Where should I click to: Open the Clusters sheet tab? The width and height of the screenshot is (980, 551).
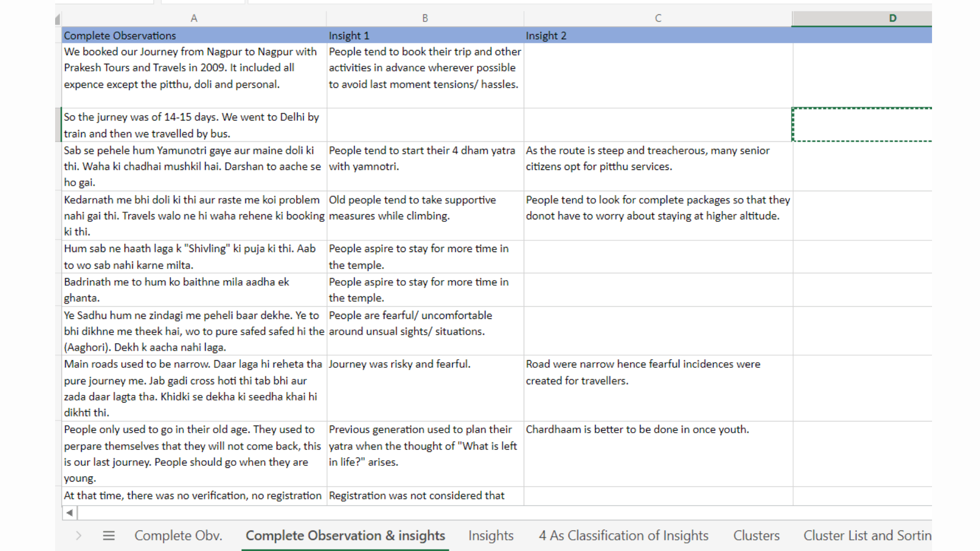click(x=756, y=536)
